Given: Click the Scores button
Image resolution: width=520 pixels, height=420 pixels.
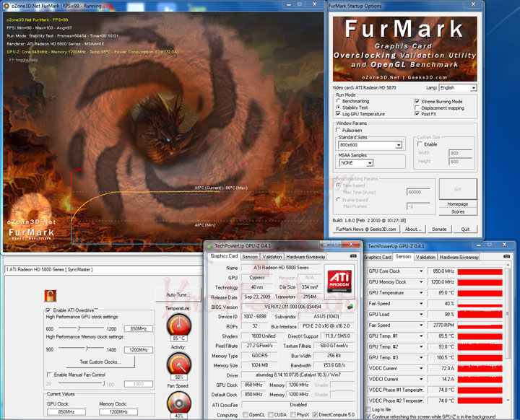Looking at the screenshot, I should tap(458, 211).
